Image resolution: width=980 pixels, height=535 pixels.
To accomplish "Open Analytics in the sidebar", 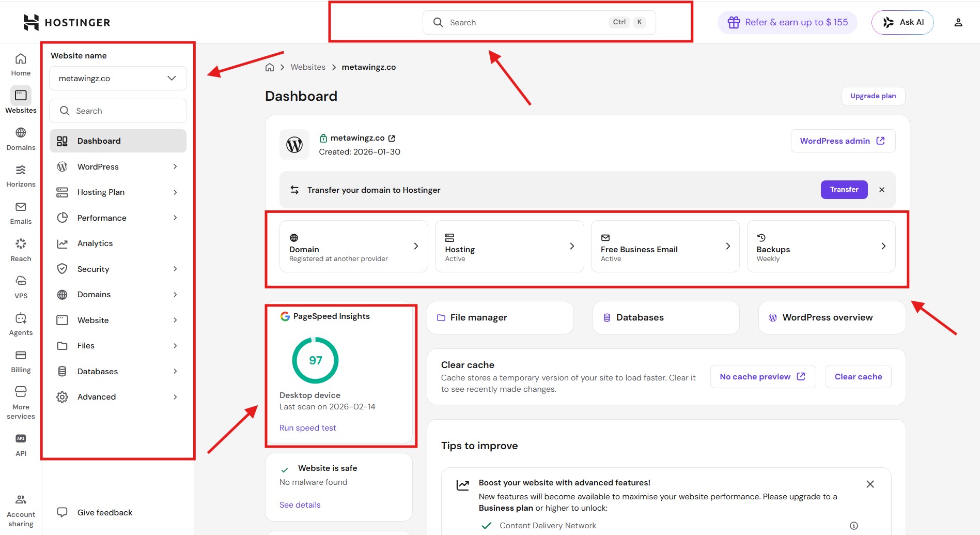I will tap(118, 243).
